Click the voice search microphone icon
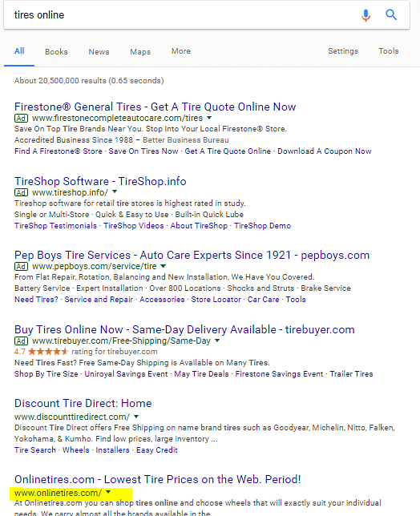Screen dimensions: 420x516 coord(365,15)
